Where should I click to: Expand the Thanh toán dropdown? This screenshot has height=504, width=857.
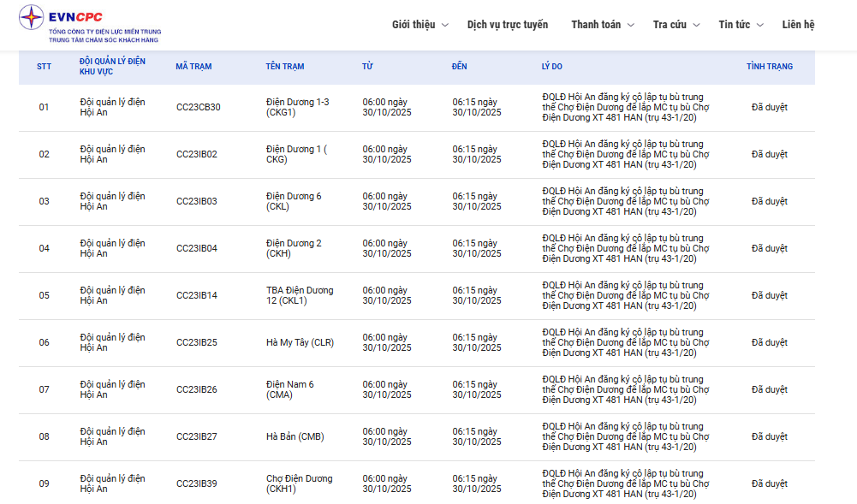(x=603, y=25)
